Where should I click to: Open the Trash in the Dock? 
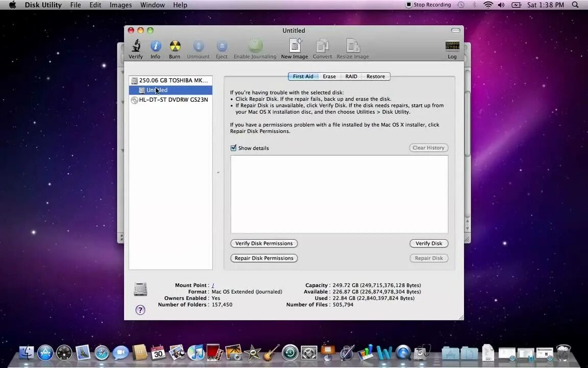click(x=563, y=353)
